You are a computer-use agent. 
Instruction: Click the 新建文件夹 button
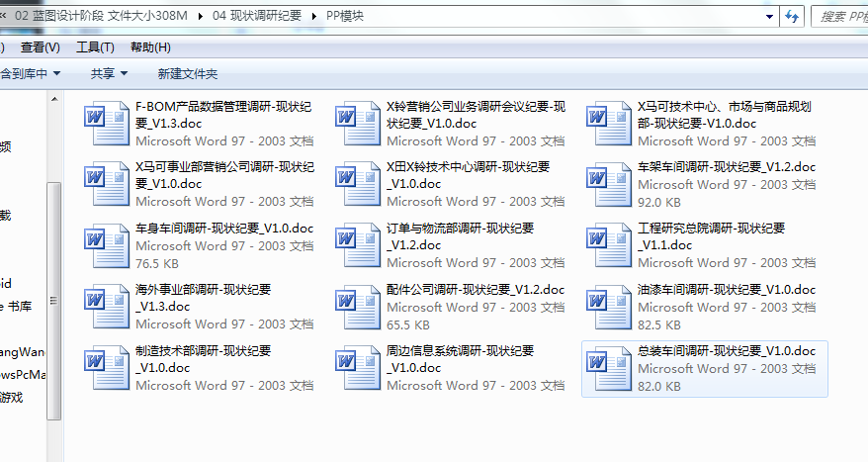188,73
